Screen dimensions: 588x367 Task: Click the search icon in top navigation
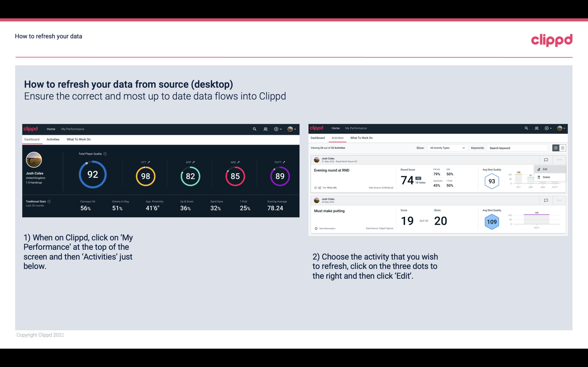pos(254,128)
